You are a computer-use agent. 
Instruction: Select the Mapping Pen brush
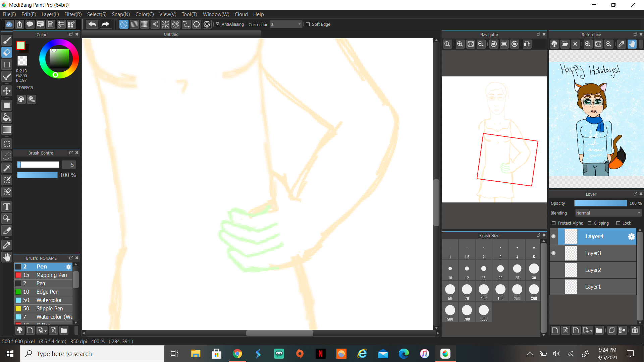[44, 275]
